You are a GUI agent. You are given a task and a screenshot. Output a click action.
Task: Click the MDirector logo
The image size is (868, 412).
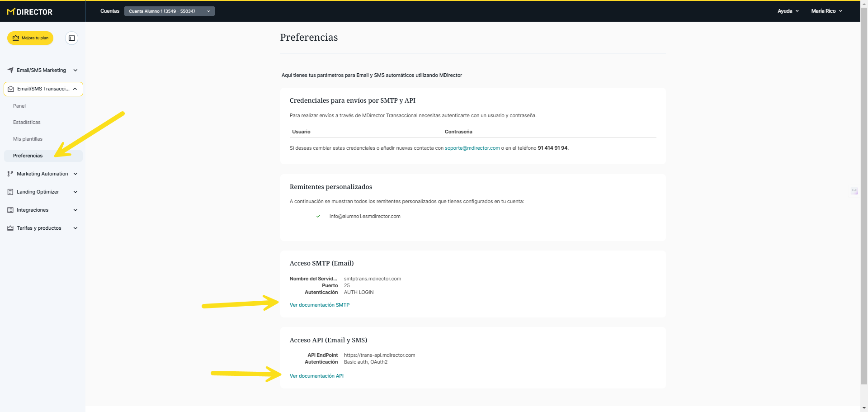coord(30,12)
